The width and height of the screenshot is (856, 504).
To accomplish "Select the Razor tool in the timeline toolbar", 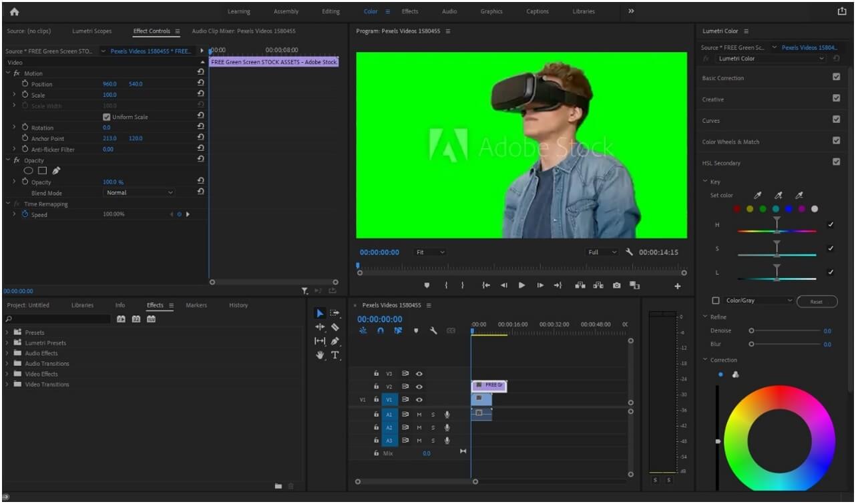I will pos(336,327).
